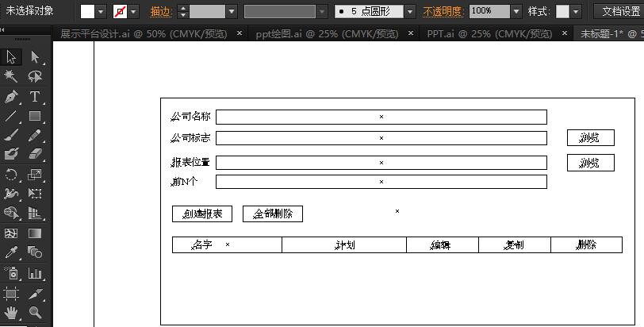644x327 pixels.
Task: Choose the Free Transform tool
Action: point(35,194)
